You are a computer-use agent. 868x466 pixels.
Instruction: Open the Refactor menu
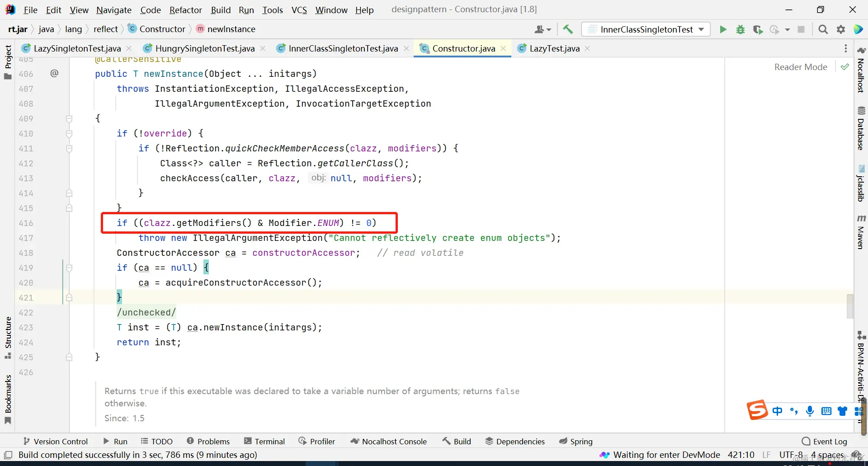[185, 9]
